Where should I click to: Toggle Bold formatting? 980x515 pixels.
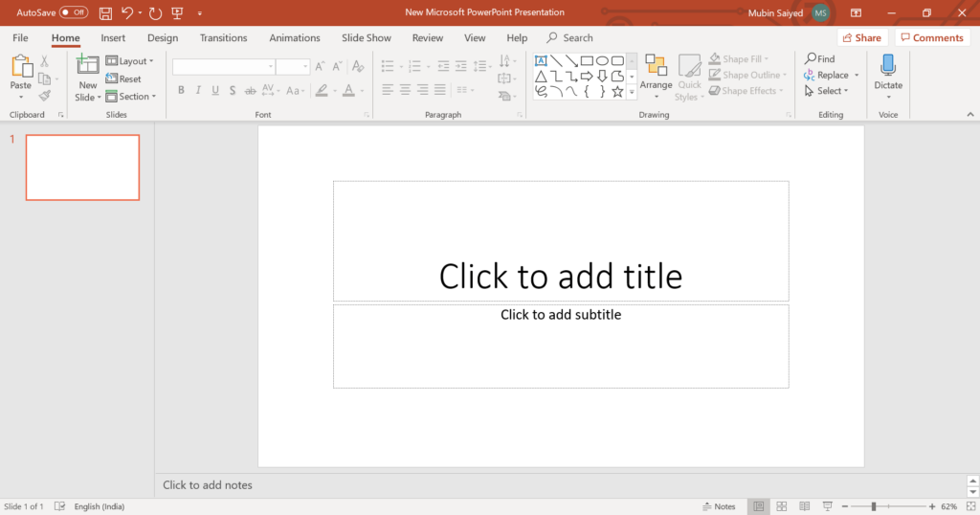point(181,91)
